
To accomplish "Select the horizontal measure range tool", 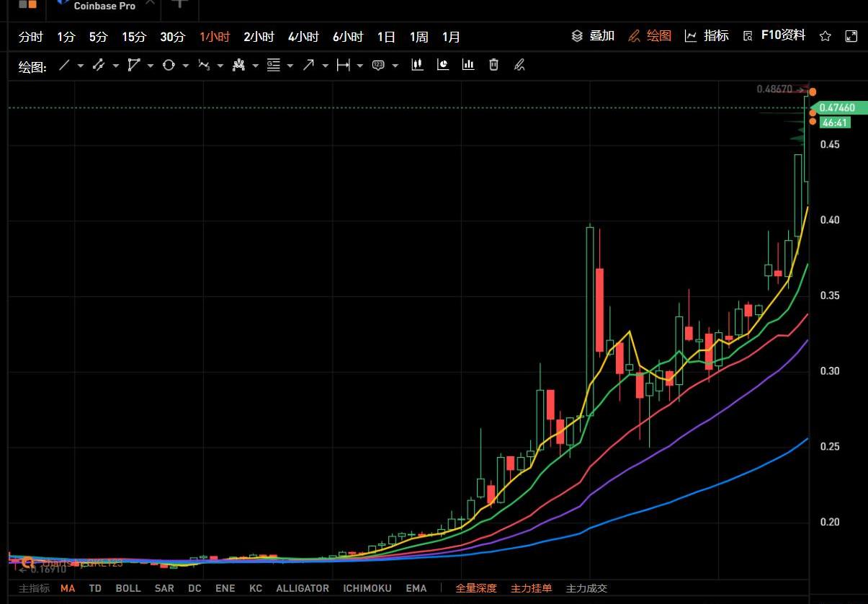I will pyautogui.click(x=343, y=66).
